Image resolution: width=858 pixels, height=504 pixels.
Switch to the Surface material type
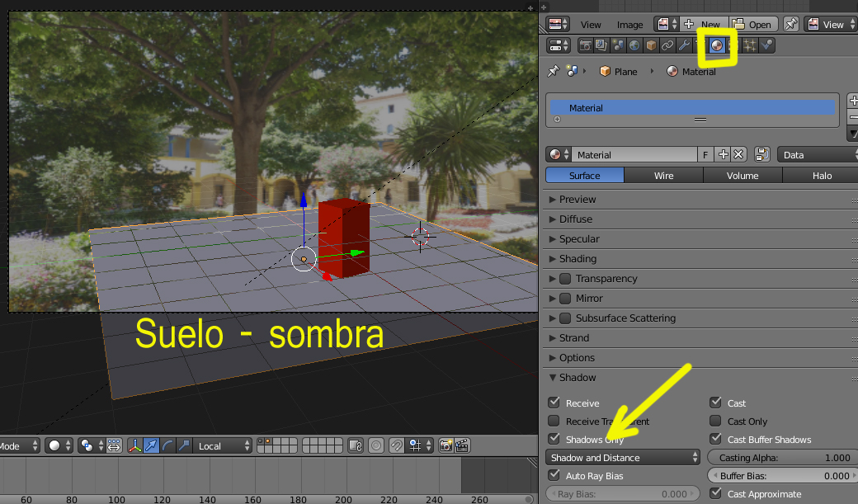click(585, 175)
